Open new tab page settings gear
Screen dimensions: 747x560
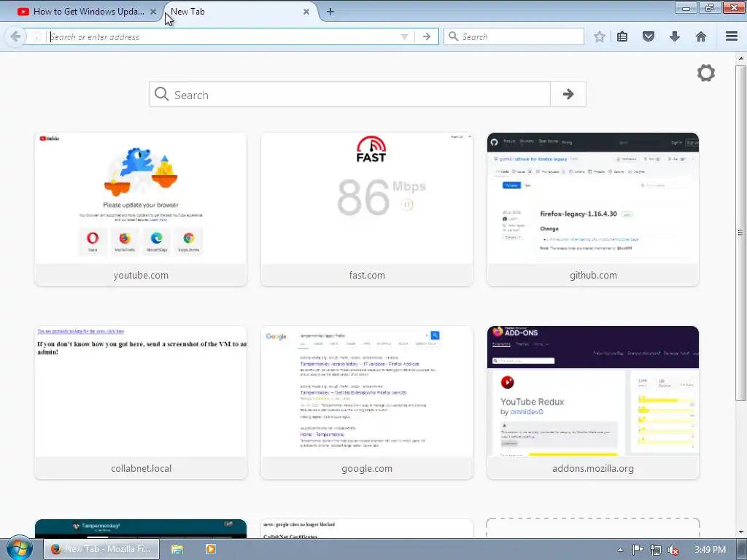pyautogui.click(x=706, y=73)
